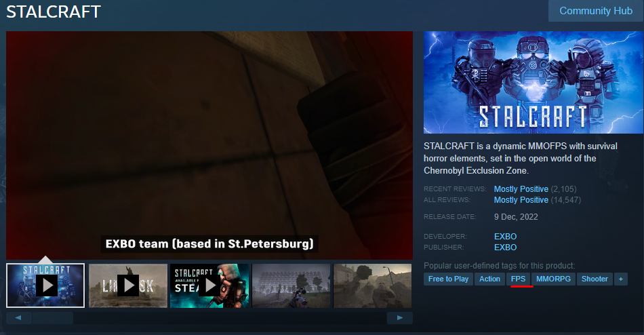Click the game description paragraph
This screenshot has width=644, height=335.
tap(521, 158)
